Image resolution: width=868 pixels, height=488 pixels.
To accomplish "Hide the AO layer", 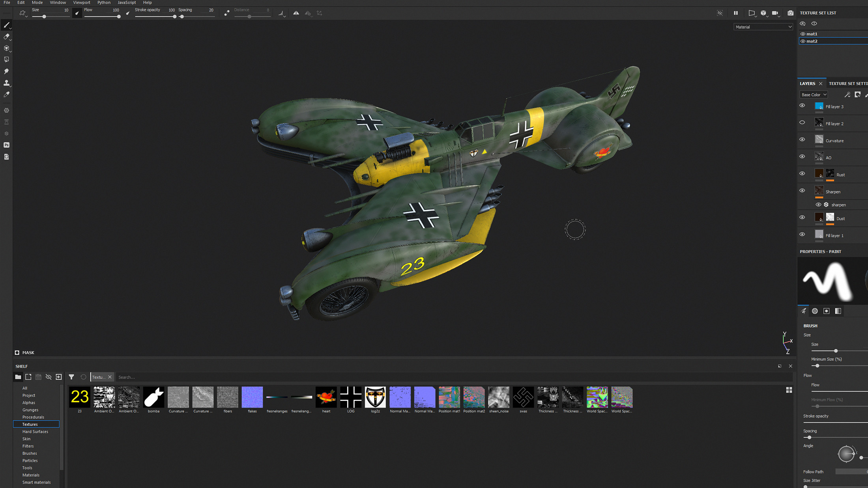I will coord(802,156).
